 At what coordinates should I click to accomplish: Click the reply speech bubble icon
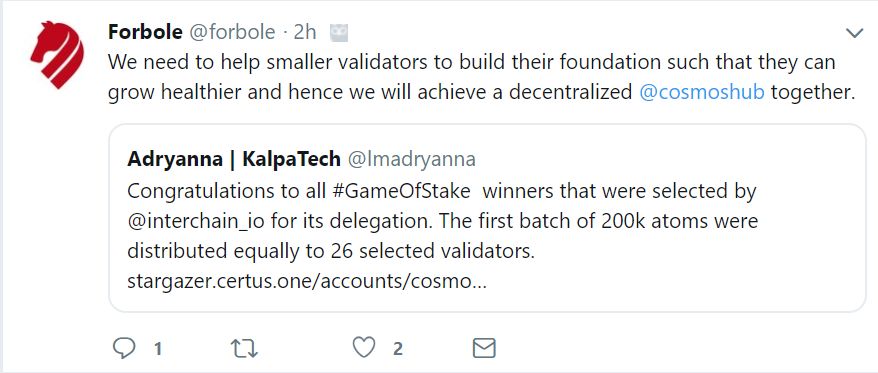(x=124, y=348)
